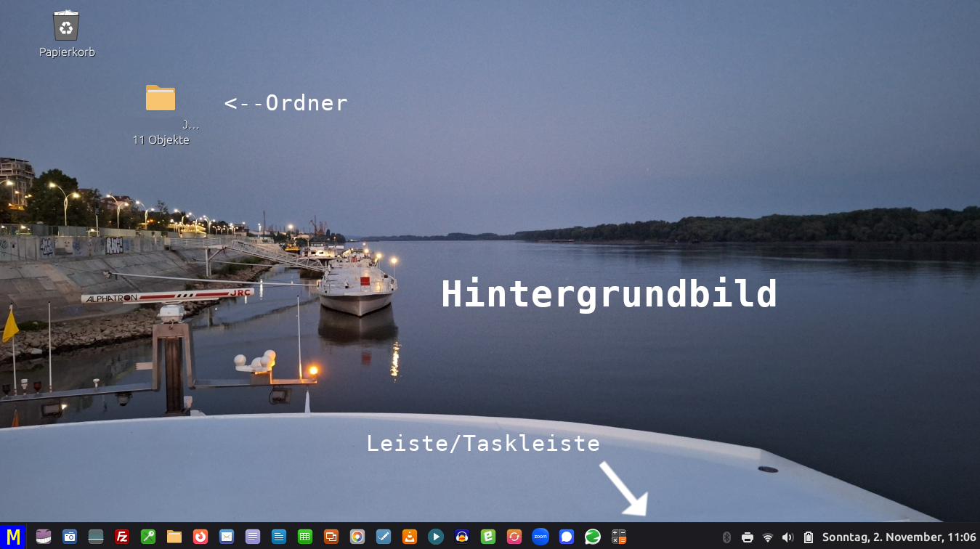Open the calculator app in the taskbar
980x549 pixels.
(619, 537)
